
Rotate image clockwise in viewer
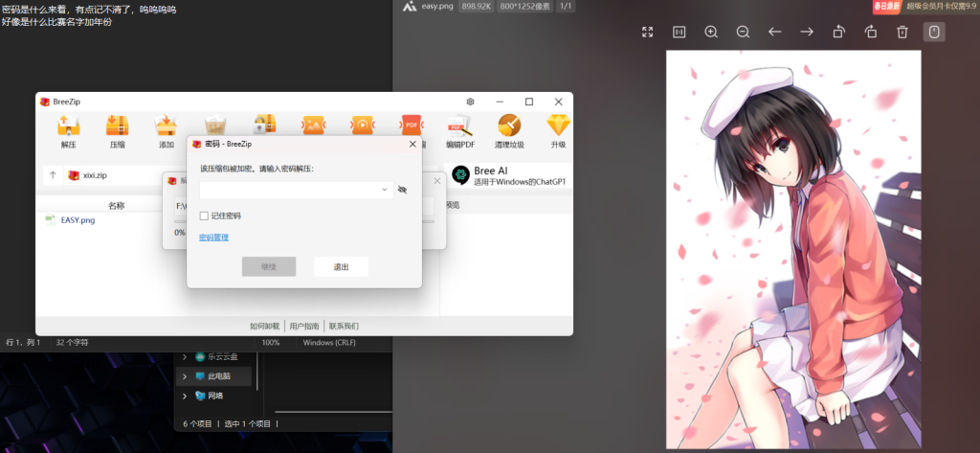(871, 32)
